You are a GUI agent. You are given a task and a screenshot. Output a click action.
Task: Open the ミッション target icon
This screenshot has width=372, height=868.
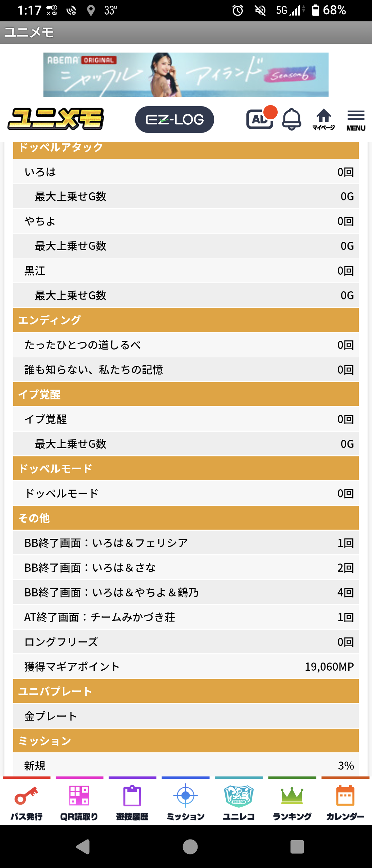186,802
